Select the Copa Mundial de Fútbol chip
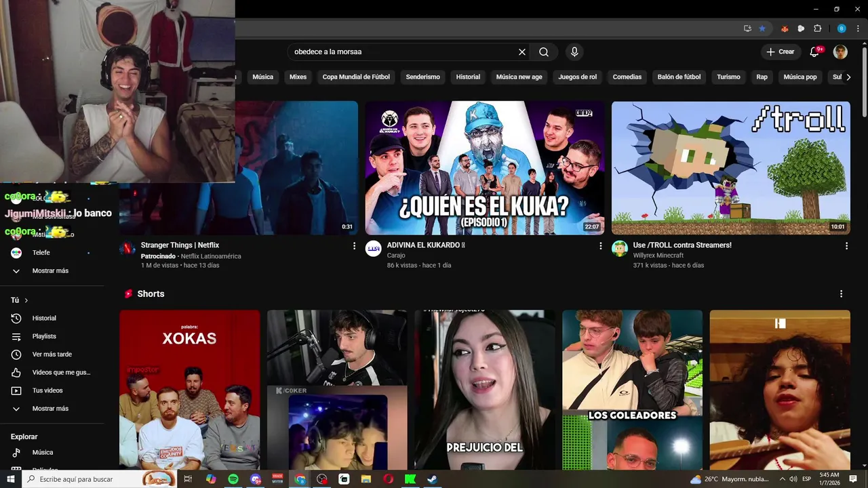The height and width of the screenshot is (488, 868). [356, 77]
